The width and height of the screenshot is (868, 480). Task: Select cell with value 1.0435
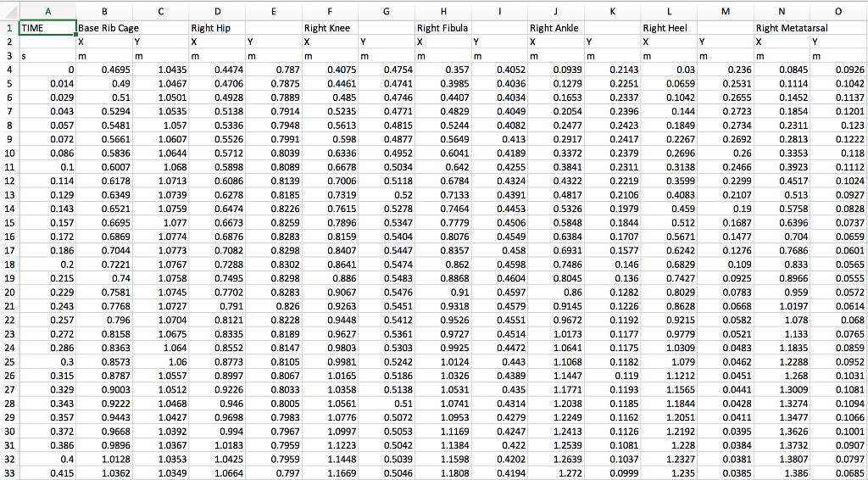pyautogui.click(x=160, y=70)
